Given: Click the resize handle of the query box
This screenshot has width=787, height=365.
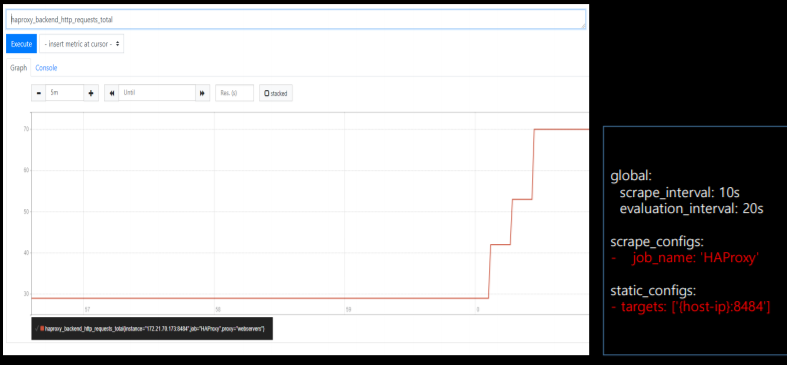Looking at the screenshot, I should (x=583, y=26).
